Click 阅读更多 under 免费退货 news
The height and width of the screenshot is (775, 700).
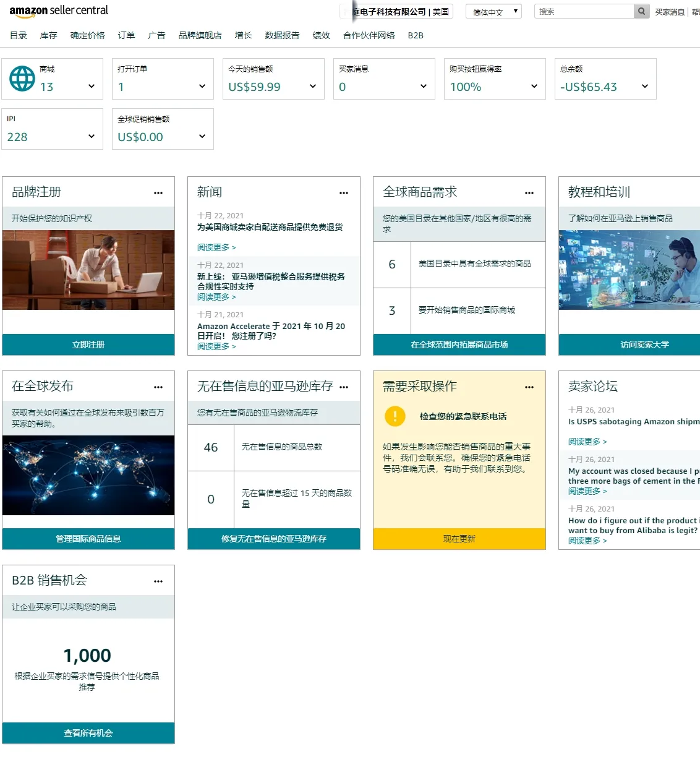[x=216, y=247]
